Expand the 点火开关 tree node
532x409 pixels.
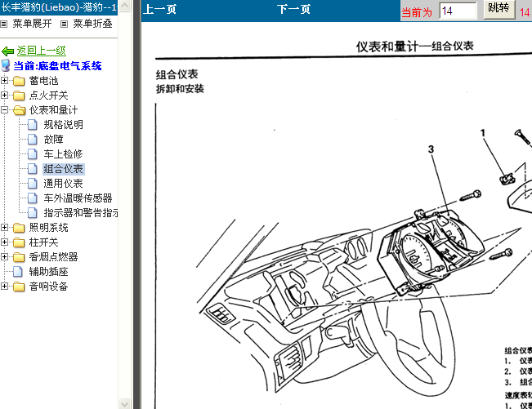(4, 96)
